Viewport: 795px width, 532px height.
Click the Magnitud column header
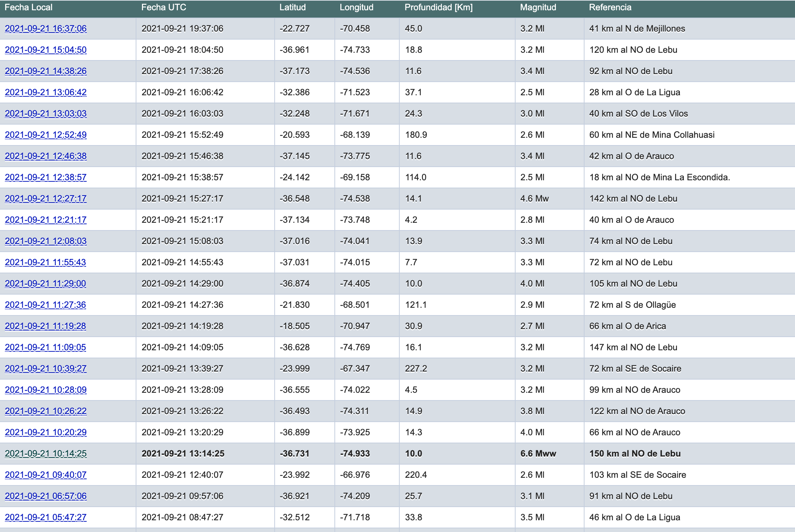[x=538, y=7]
